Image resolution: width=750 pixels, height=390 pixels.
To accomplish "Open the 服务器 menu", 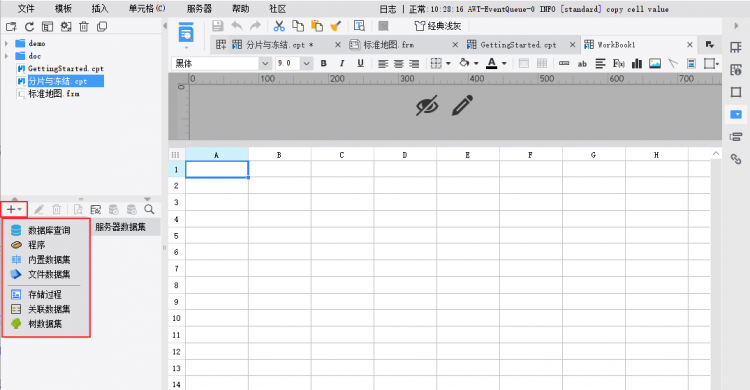I will tap(199, 9).
